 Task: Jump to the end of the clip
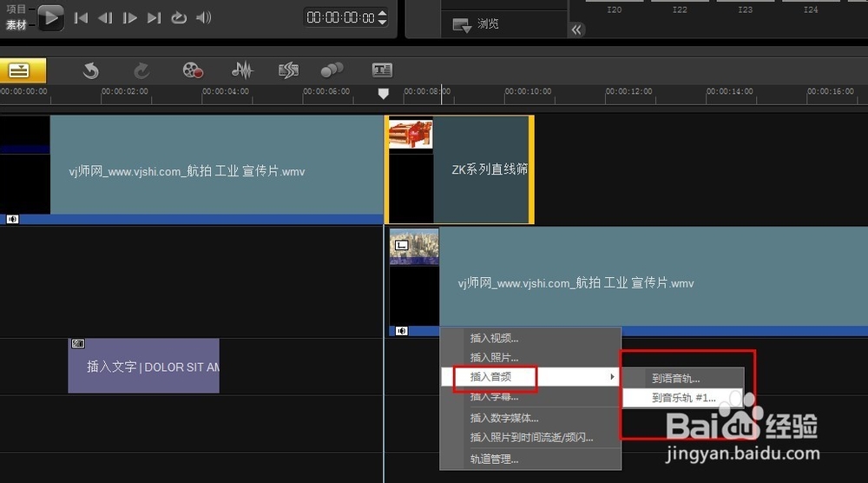[154, 17]
